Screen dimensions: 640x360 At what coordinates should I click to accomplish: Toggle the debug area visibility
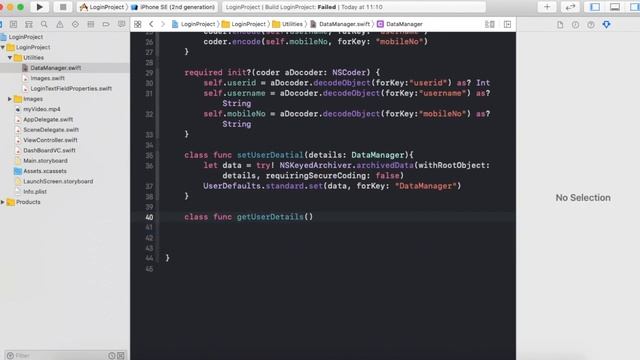coord(615,7)
